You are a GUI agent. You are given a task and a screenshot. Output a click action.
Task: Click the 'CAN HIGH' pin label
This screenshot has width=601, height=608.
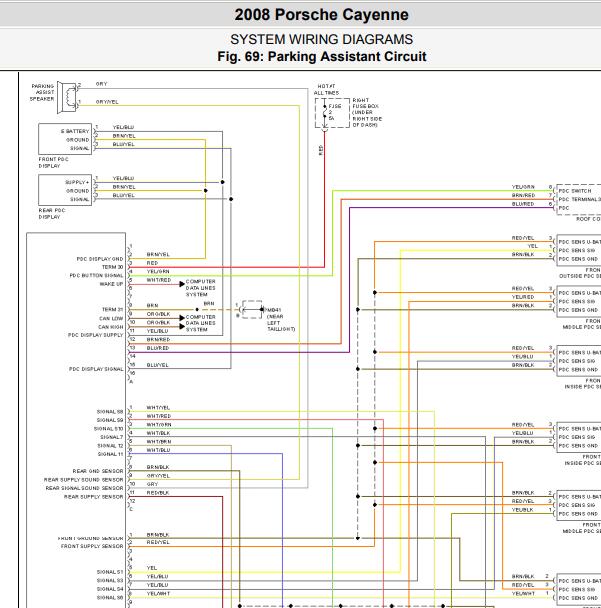(x=111, y=327)
